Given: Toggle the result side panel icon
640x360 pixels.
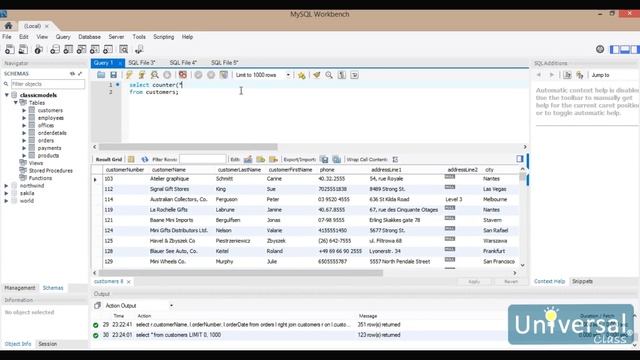Looking at the screenshot, I should (520, 158).
